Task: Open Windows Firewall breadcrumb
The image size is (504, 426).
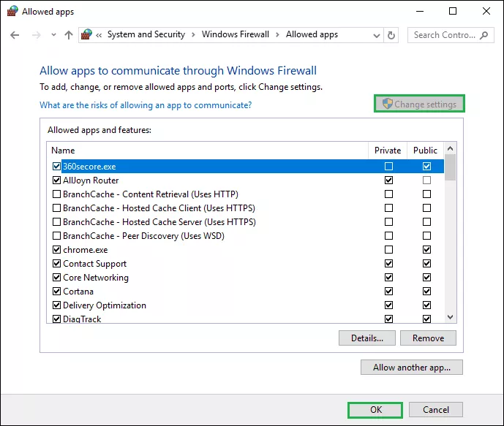Action: (x=236, y=34)
